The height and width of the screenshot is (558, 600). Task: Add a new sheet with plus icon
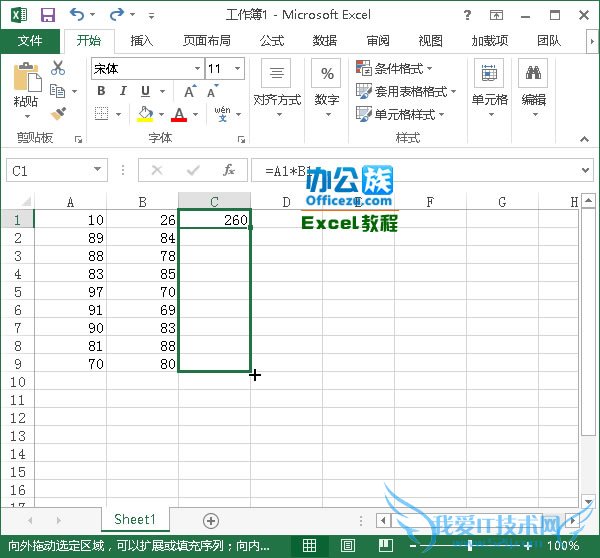tap(211, 520)
